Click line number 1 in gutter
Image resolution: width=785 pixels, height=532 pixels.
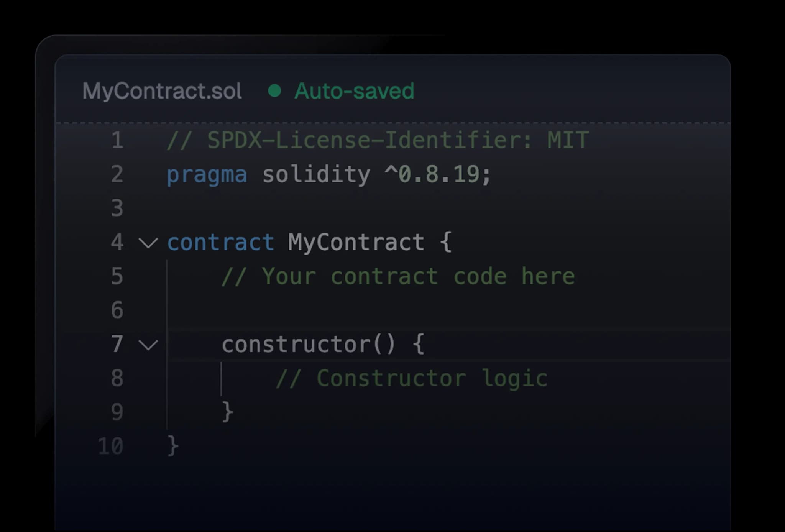[117, 140]
